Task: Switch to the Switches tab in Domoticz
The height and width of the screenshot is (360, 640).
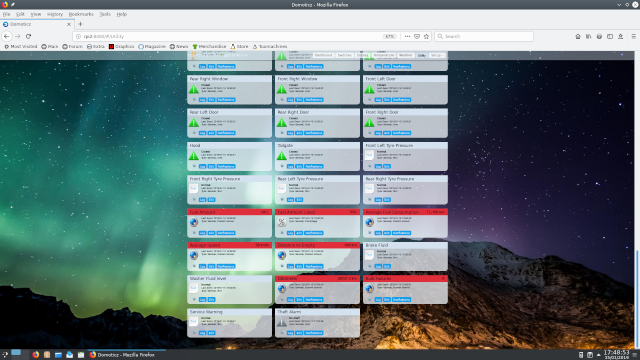Action: coord(344,55)
